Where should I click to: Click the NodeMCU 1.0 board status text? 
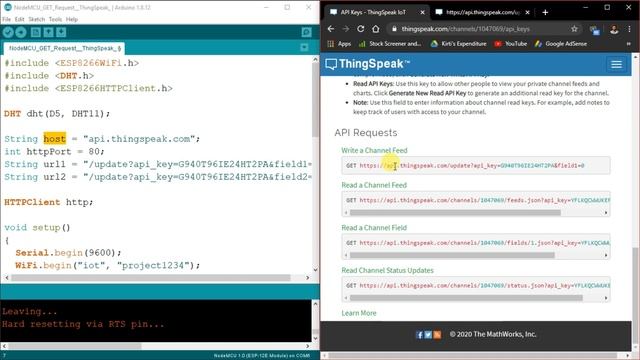tap(262, 356)
